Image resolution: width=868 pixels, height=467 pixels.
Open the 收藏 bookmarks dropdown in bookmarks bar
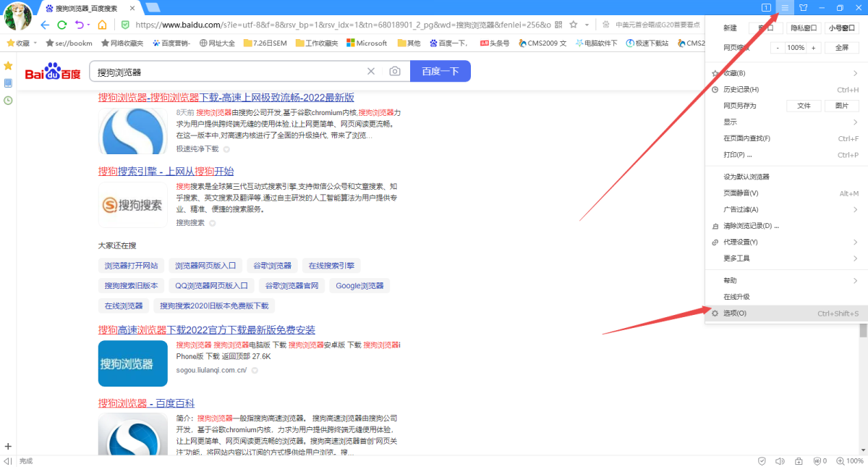pos(22,43)
